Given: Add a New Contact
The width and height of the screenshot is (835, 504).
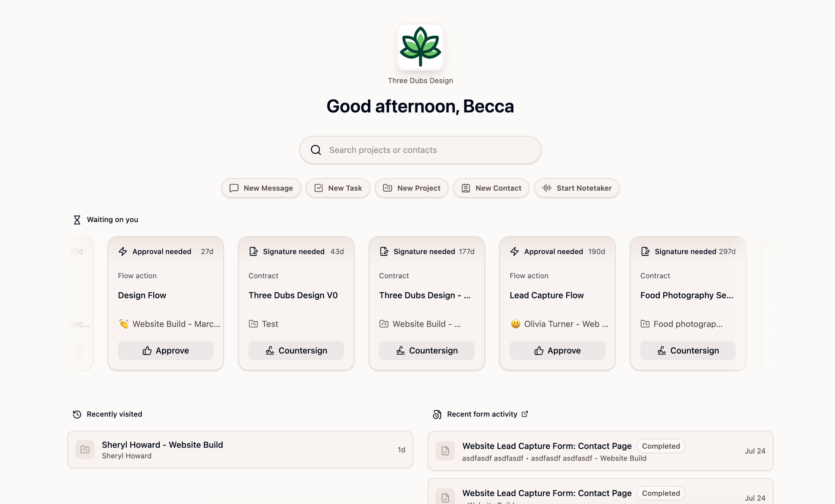Looking at the screenshot, I should tap(491, 188).
